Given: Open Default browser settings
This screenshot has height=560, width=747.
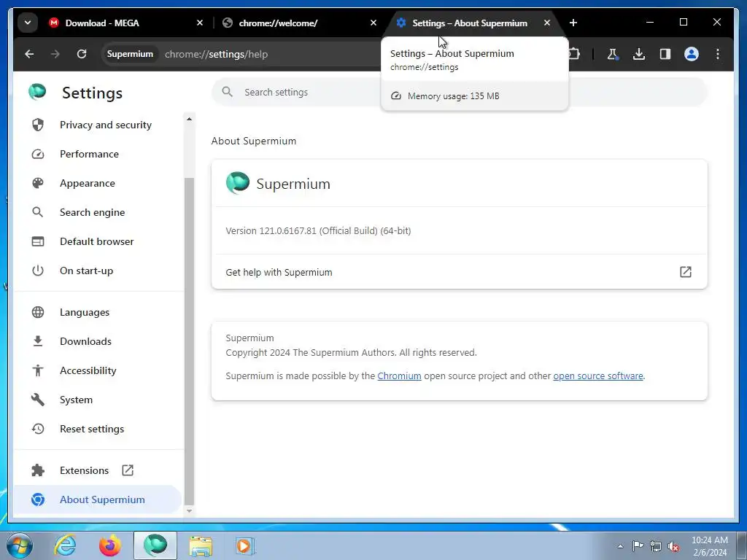Looking at the screenshot, I should [x=98, y=241].
